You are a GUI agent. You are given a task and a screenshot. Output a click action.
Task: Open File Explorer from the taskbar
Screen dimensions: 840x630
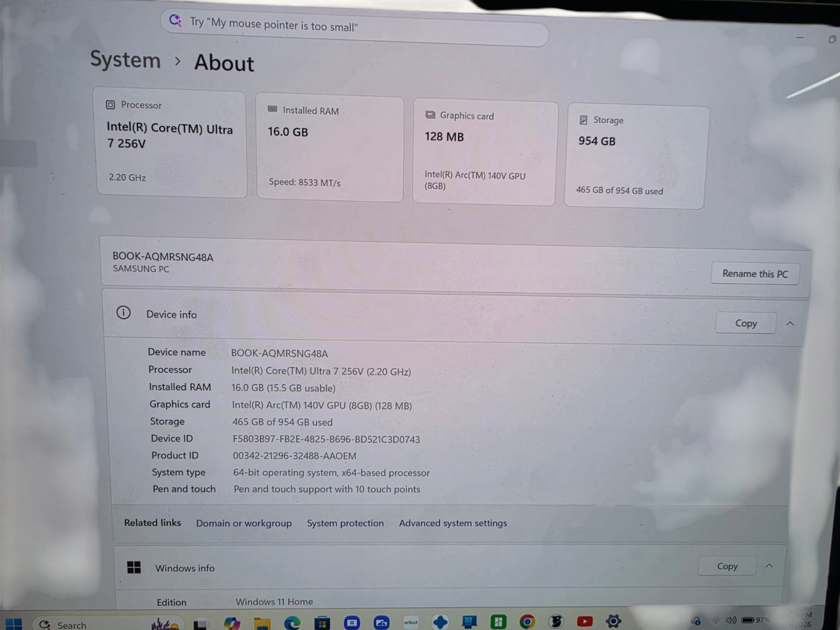point(262,623)
